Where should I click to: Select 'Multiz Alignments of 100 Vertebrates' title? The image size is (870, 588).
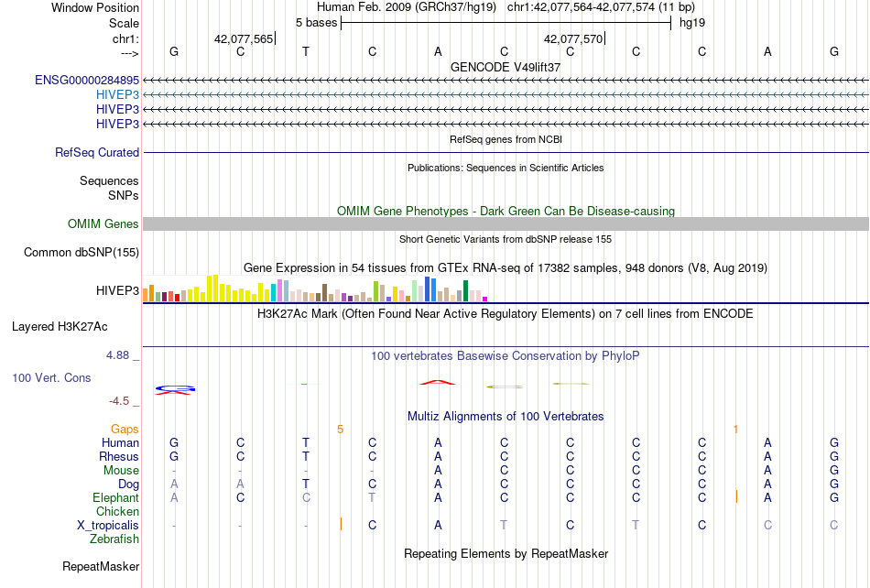(506, 417)
